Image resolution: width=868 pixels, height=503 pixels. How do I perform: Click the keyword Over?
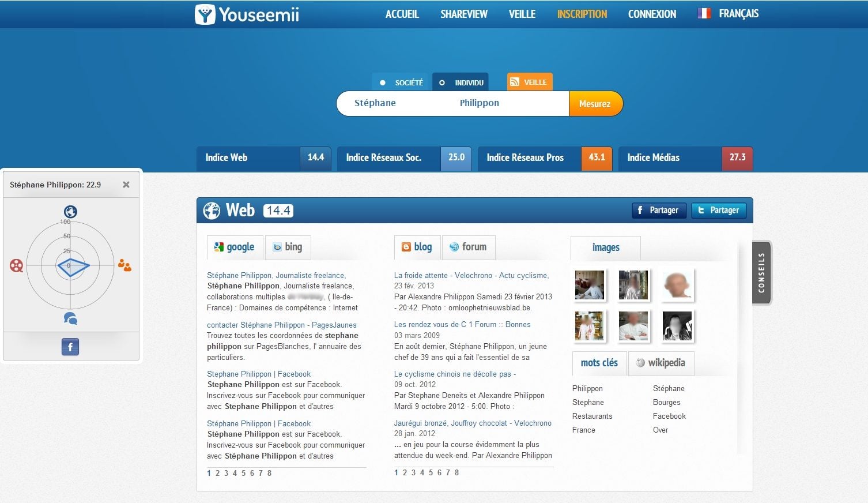coord(661,430)
